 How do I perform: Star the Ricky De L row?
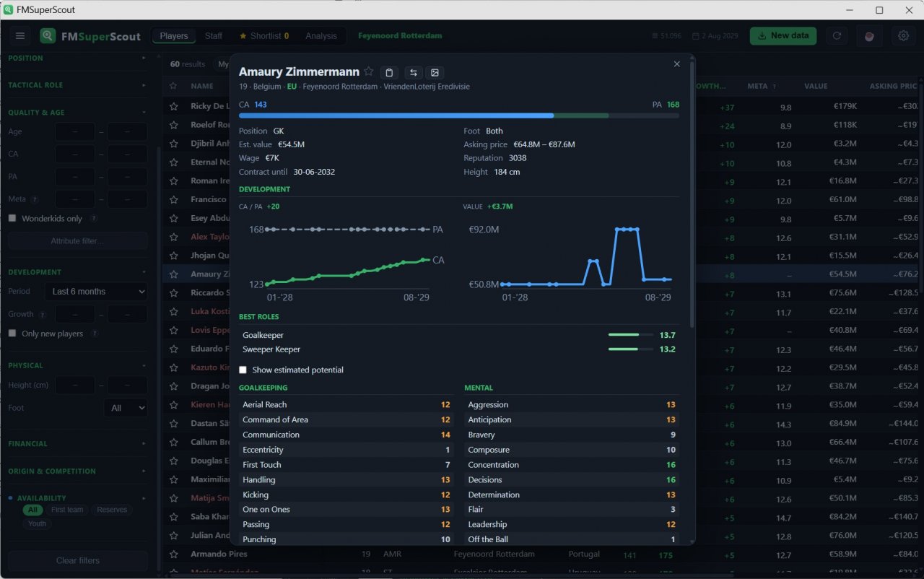tap(173, 106)
